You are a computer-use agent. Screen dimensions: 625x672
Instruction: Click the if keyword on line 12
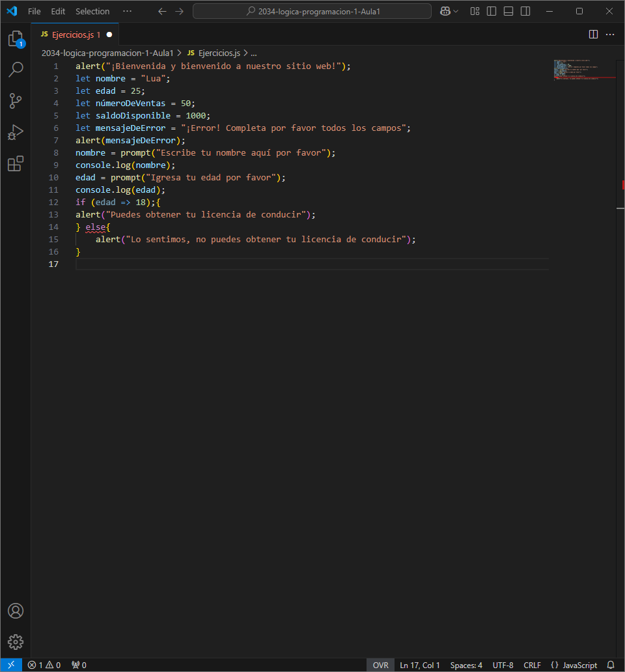[x=81, y=203]
